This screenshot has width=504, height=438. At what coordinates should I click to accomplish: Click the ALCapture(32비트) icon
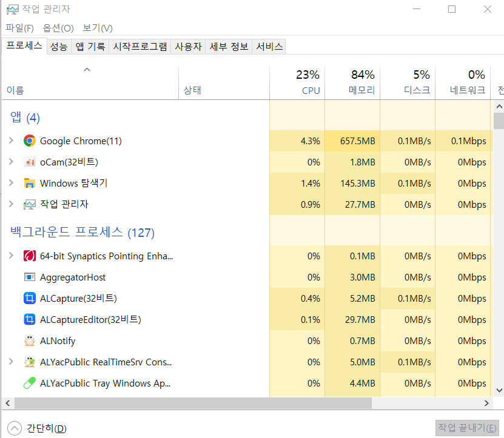30,298
